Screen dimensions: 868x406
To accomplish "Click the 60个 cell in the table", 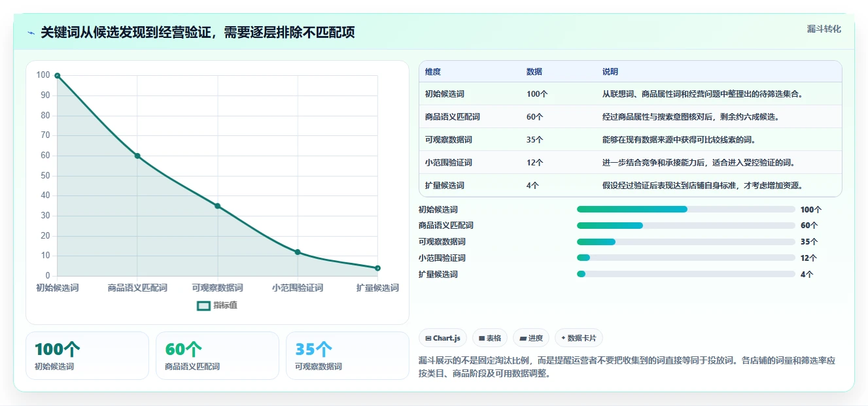I will (x=535, y=117).
